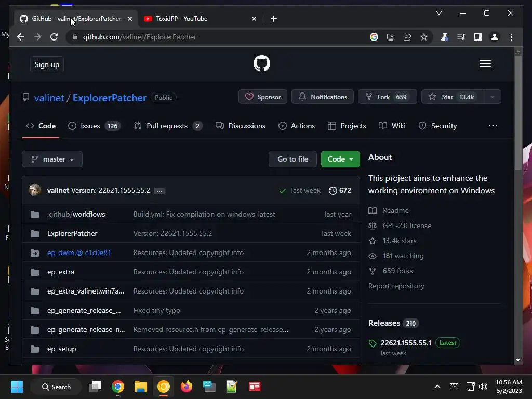
Task: Open the valinet owner link
Action: [49, 98]
